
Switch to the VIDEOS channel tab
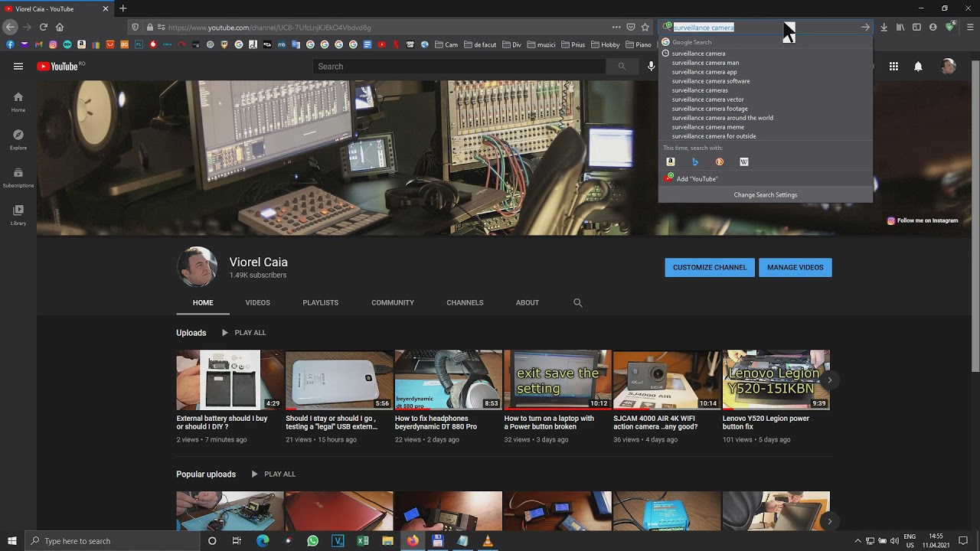[x=257, y=303]
